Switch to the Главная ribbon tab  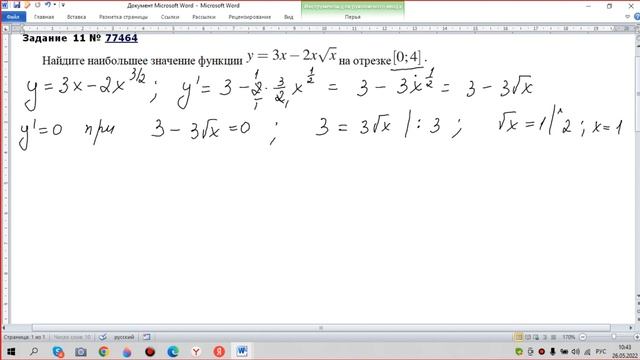tap(44, 17)
